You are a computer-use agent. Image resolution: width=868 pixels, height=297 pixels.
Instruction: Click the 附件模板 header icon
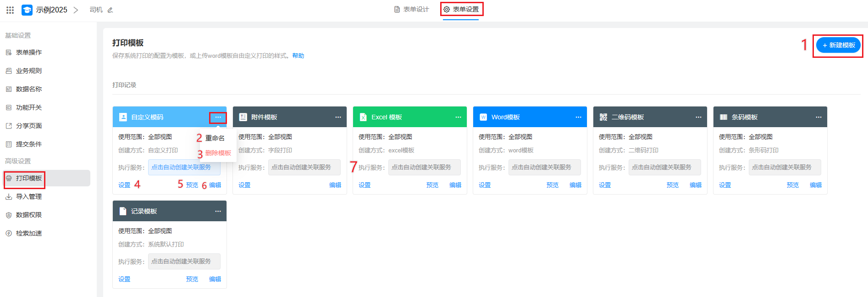[243, 117]
